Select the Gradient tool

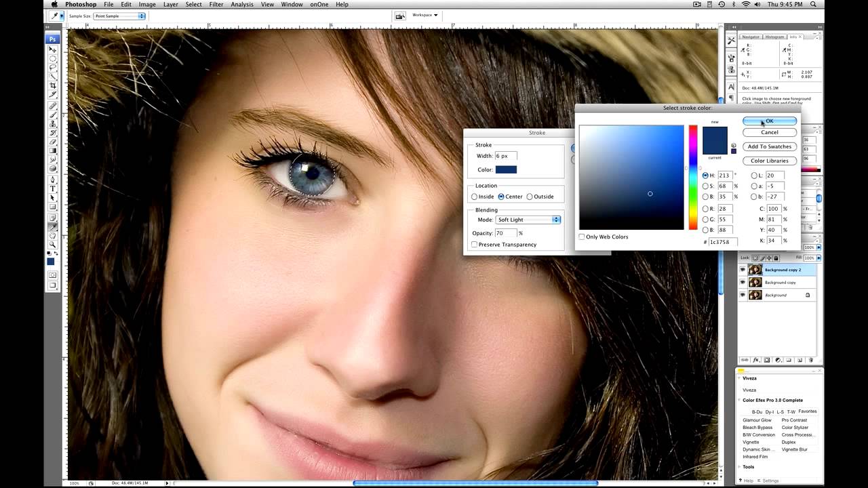click(x=54, y=150)
